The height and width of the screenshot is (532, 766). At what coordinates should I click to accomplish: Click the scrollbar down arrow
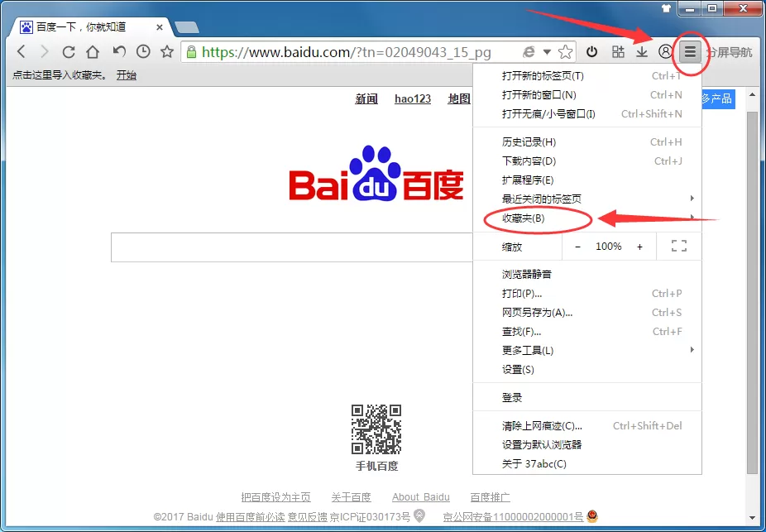[x=752, y=518]
